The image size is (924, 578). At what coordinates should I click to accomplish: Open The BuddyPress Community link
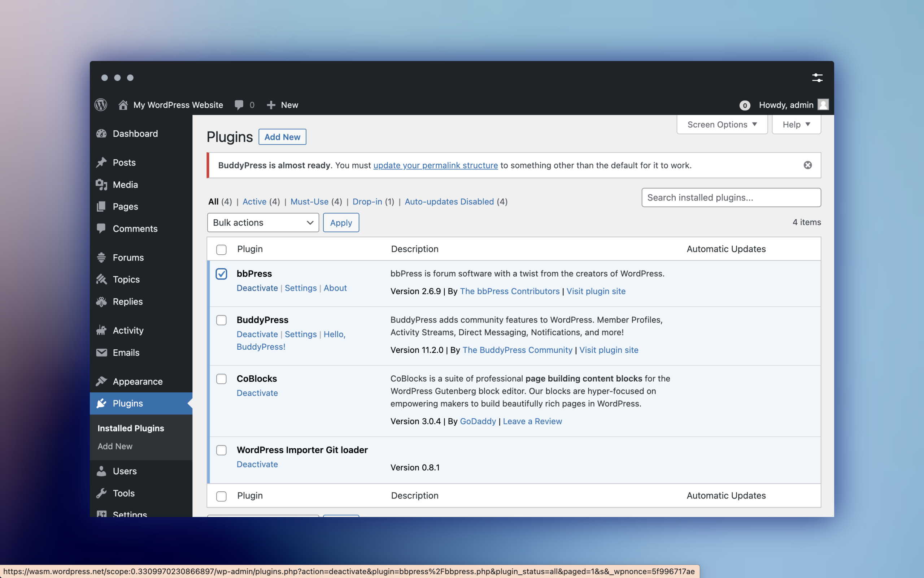(x=517, y=350)
